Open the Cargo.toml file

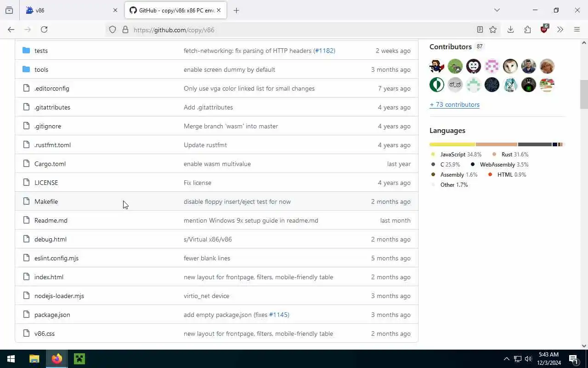pos(50,164)
